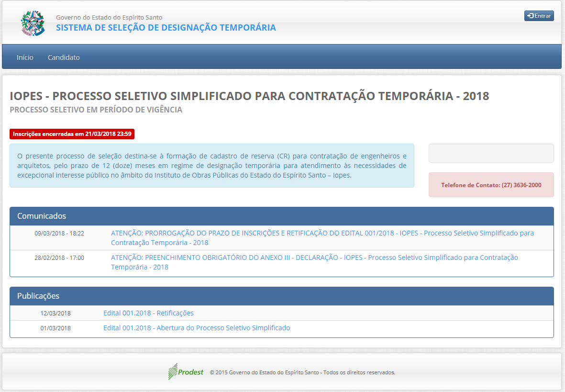Image resolution: width=565 pixels, height=392 pixels.
Task: Open Edital 001.2018 - Retificações
Action: click(148, 313)
